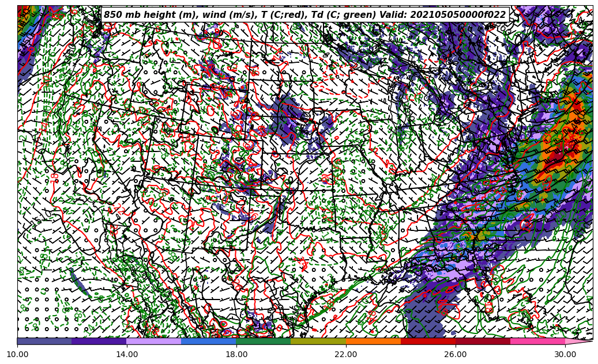This screenshot has height=364, width=598.
Task: Select the pink 28–30 colorbar segment
Action: click(x=537, y=341)
